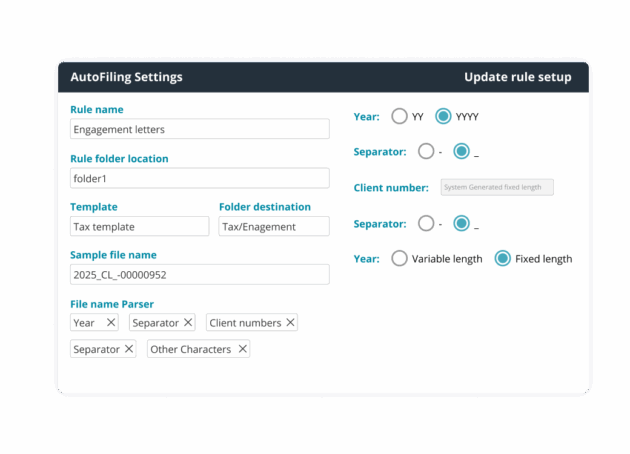Pick dash separator above the Client number field

click(426, 152)
